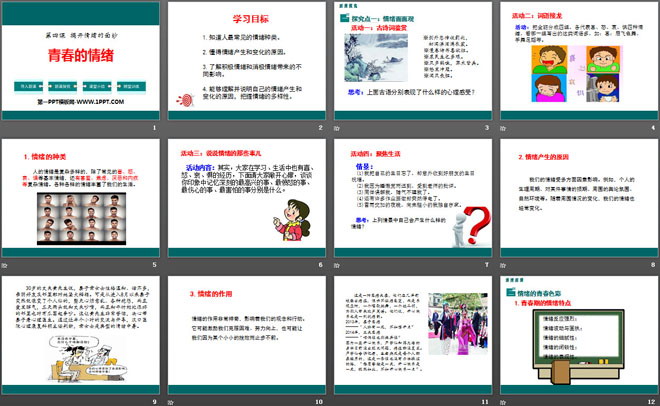The height and width of the screenshot is (406, 660).
Task: Select slide 6 with the cartoon girl
Action: click(x=247, y=198)
